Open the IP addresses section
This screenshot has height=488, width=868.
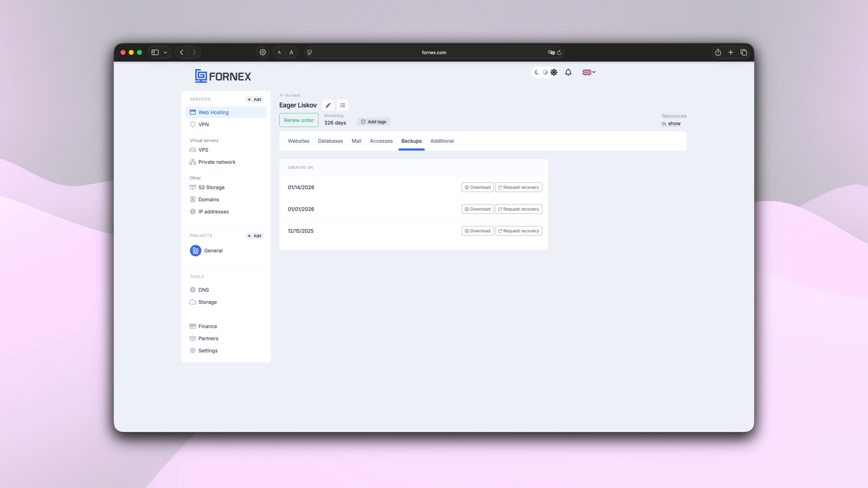click(x=213, y=211)
